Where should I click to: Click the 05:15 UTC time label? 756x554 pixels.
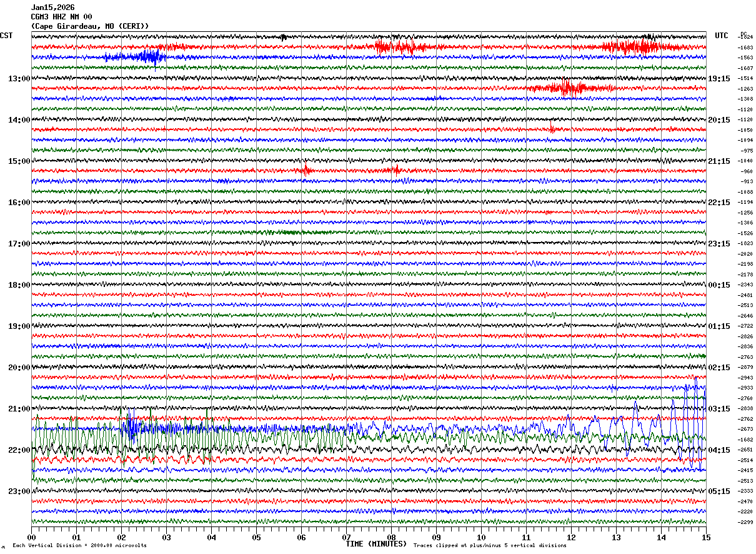(719, 491)
